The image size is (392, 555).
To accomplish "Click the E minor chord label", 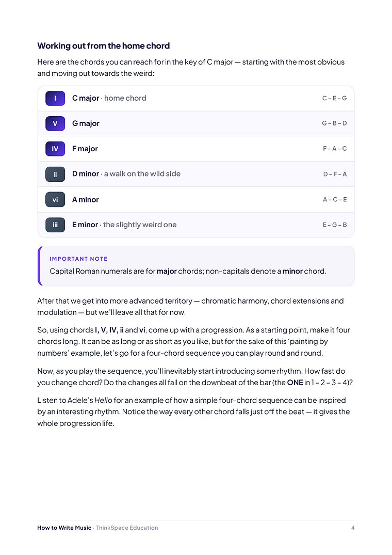I will point(85,225).
